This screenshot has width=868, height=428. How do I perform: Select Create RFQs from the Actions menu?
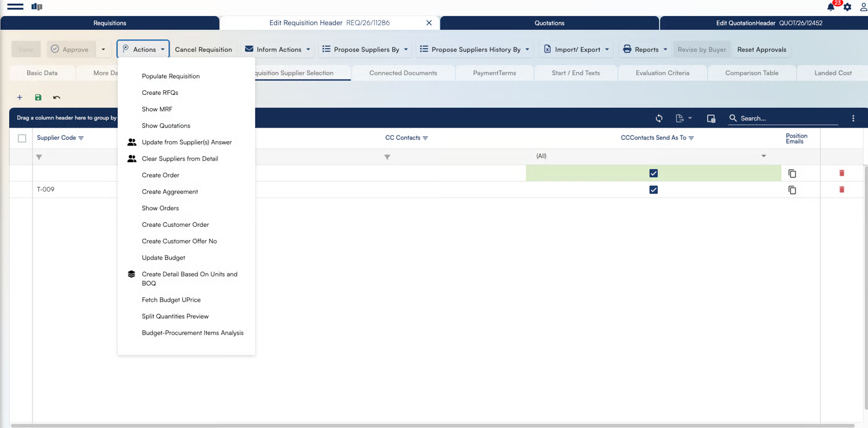tap(160, 93)
